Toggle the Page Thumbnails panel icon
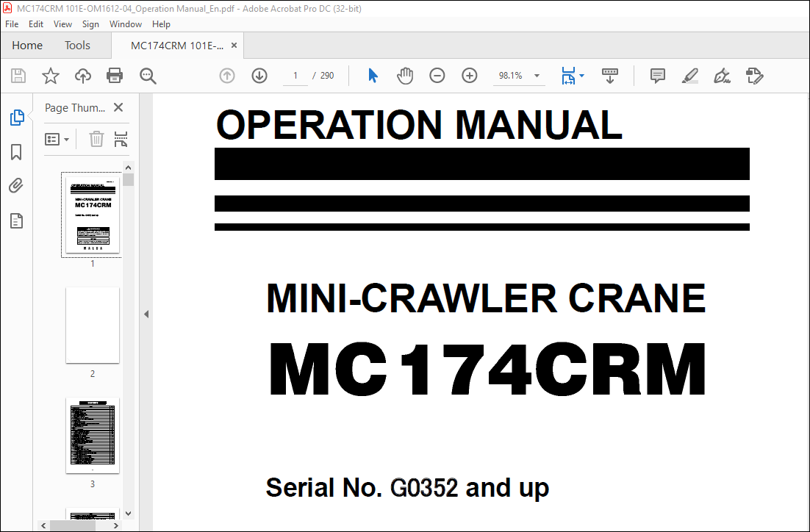Screen dimensions: 810x532 (x=16, y=118)
